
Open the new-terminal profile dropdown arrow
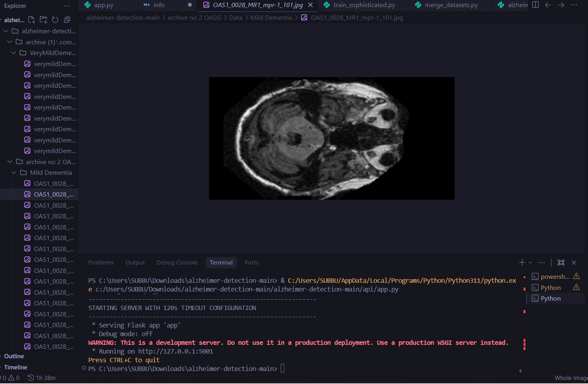[x=531, y=263]
